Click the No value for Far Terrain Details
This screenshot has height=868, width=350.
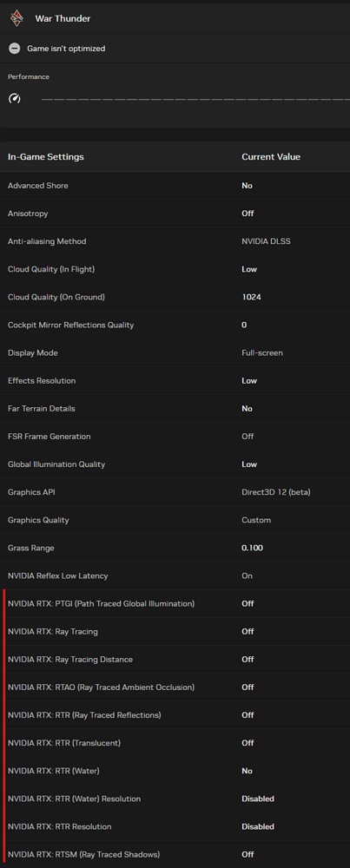click(247, 409)
